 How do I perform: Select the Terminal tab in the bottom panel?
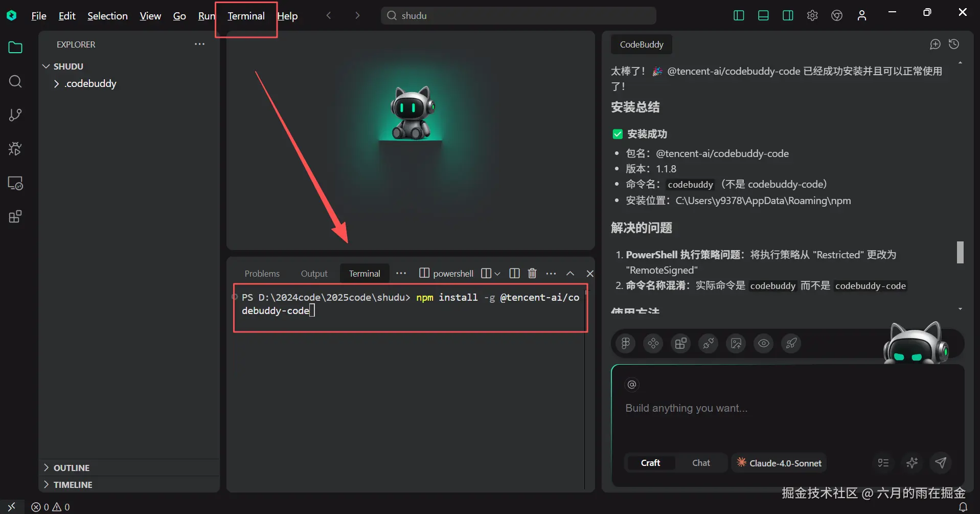[x=364, y=274]
